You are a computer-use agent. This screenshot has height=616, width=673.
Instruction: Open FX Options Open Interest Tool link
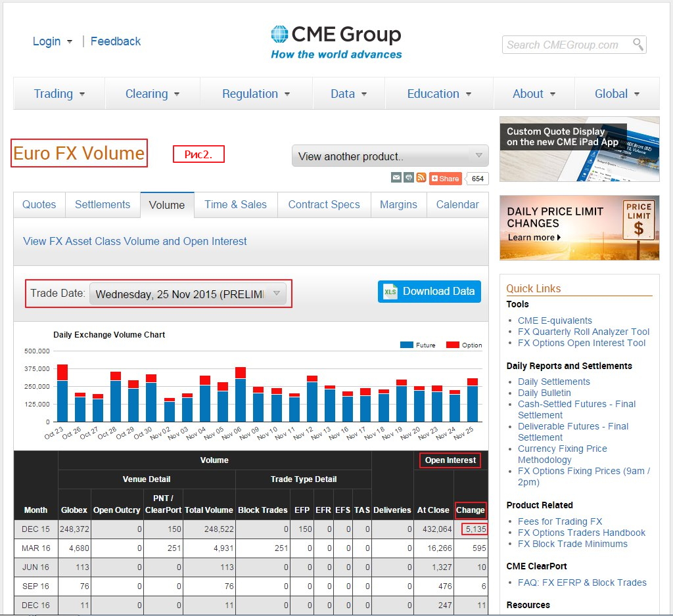pos(582,343)
